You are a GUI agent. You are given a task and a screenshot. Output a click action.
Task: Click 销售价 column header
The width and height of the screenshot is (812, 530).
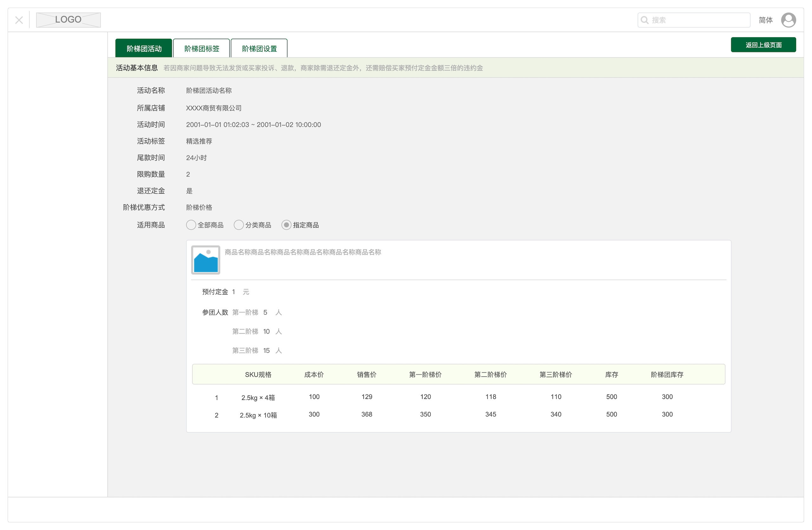coord(367,374)
